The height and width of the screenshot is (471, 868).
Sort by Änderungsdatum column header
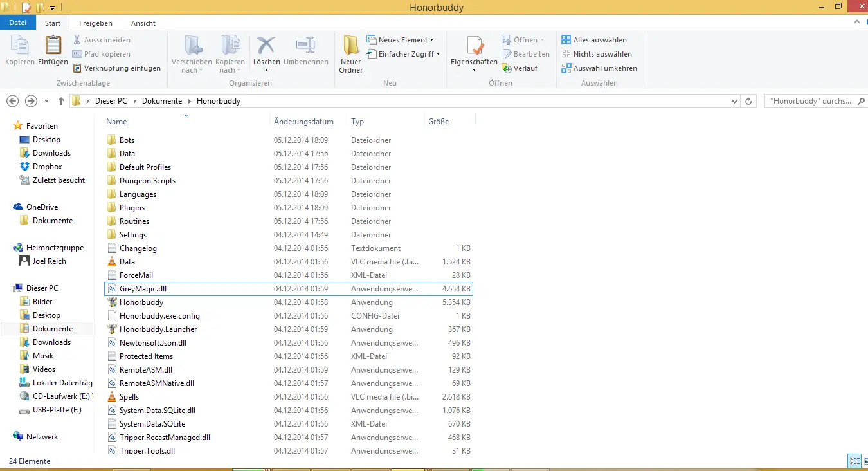tap(303, 122)
